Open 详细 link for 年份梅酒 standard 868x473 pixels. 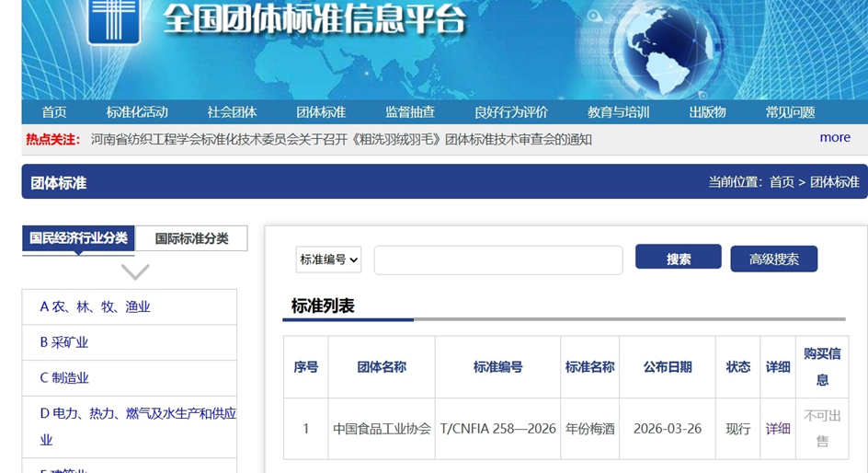pos(778,428)
